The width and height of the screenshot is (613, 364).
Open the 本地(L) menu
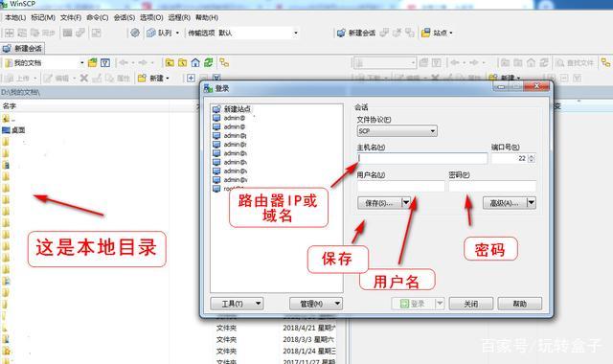click(15, 17)
